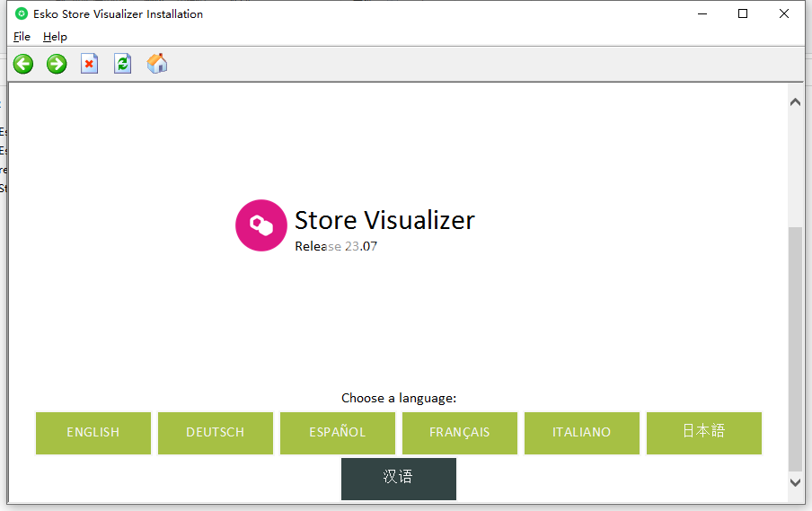Close the Esko installation window

tap(784, 14)
